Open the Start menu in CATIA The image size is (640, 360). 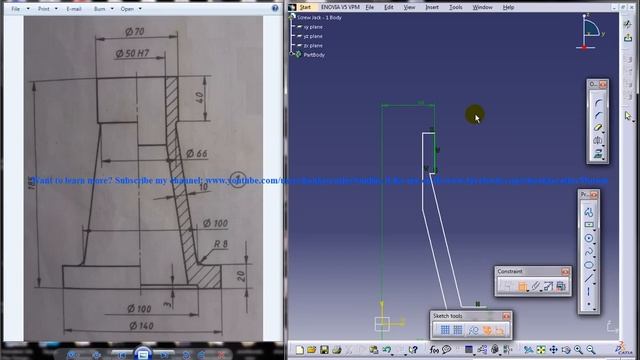[x=305, y=7]
